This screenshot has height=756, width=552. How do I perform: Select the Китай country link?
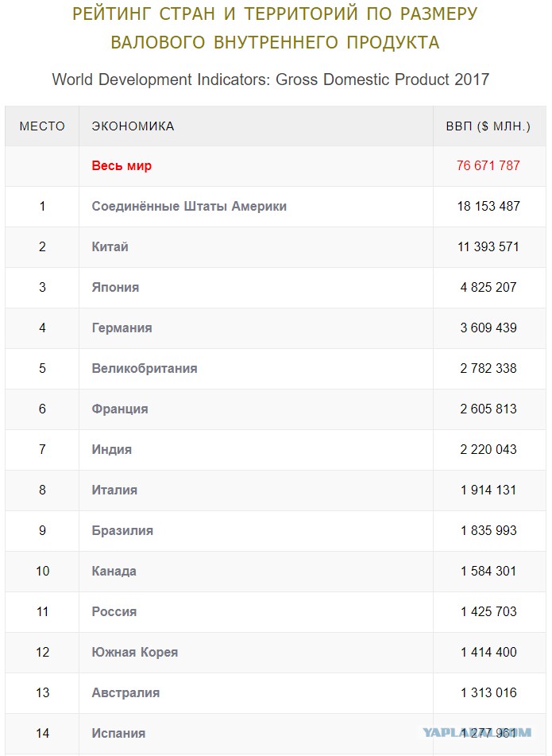tap(110, 247)
